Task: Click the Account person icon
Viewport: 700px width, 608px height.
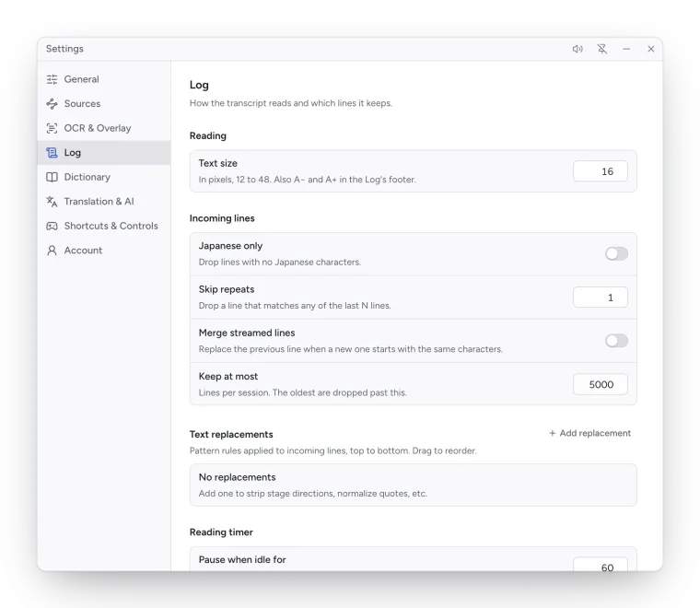Action: coord(52,251)
